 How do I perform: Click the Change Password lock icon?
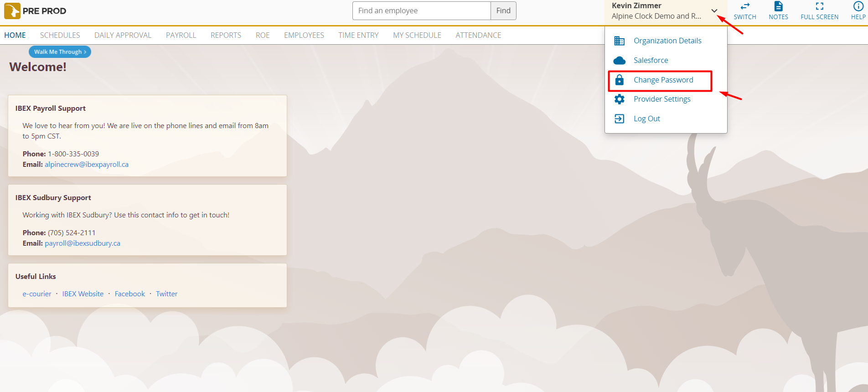(x=620, y=80)
